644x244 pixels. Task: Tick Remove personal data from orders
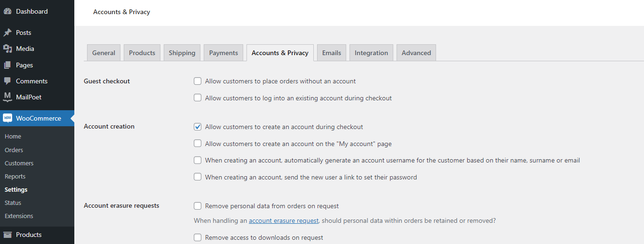tap(198, 206)
